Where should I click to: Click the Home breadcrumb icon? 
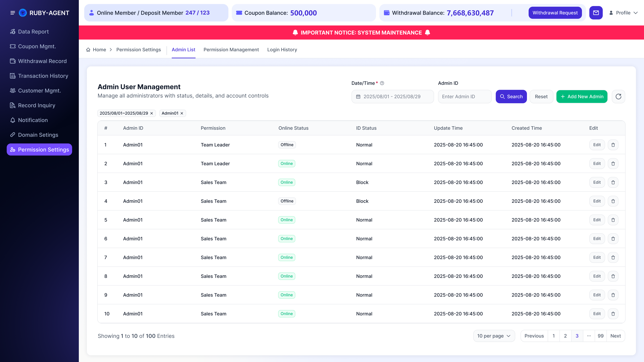88,50
